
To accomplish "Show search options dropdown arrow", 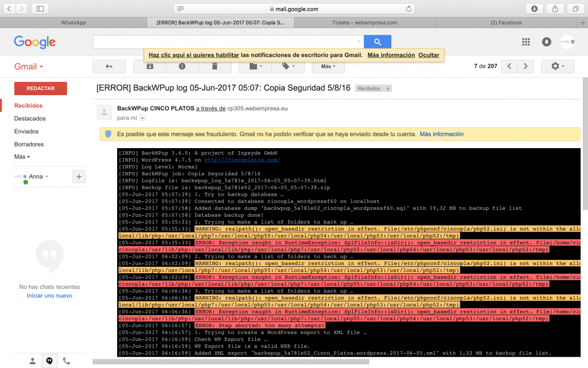I will coord(359,42).
